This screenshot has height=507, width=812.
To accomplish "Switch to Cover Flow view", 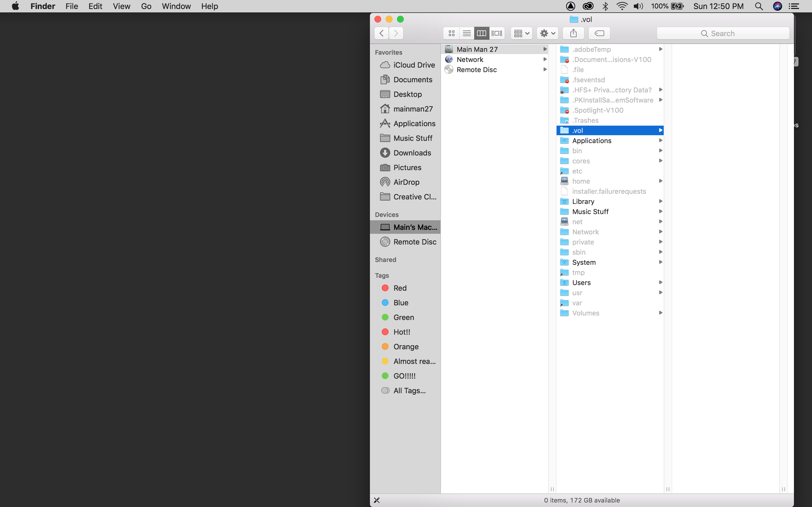I will [497, 33].
